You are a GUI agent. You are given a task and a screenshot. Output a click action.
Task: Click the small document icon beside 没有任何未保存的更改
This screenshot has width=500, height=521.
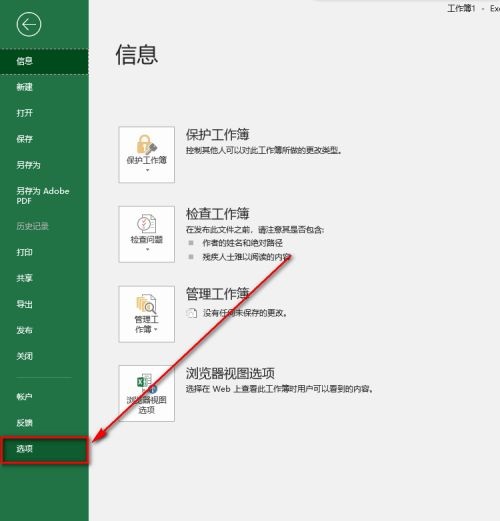(192, 313)
